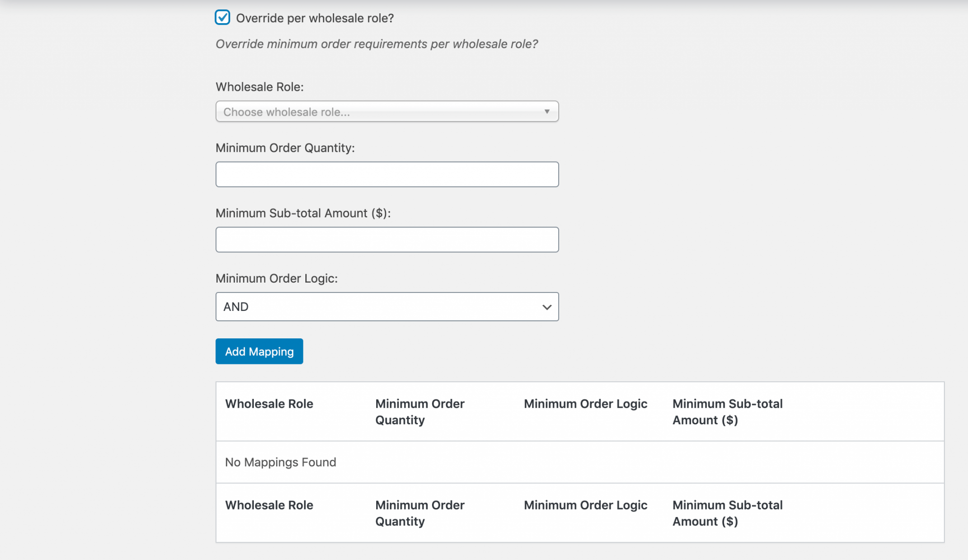968x560 pixels.
Task: Click the 'Minimum Order Logic:' field label
Action: pos(277,278)
